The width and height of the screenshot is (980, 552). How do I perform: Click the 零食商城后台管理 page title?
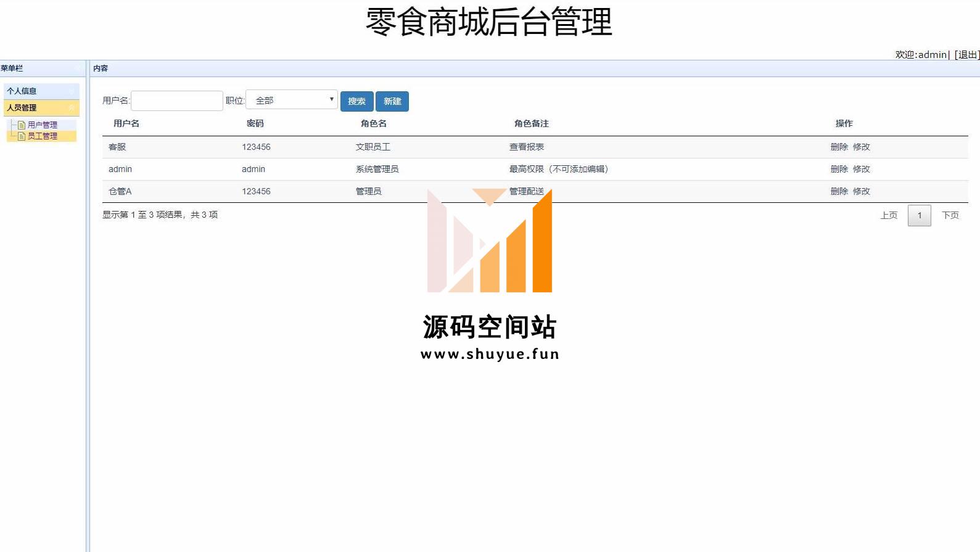click(x=489, y=22)
